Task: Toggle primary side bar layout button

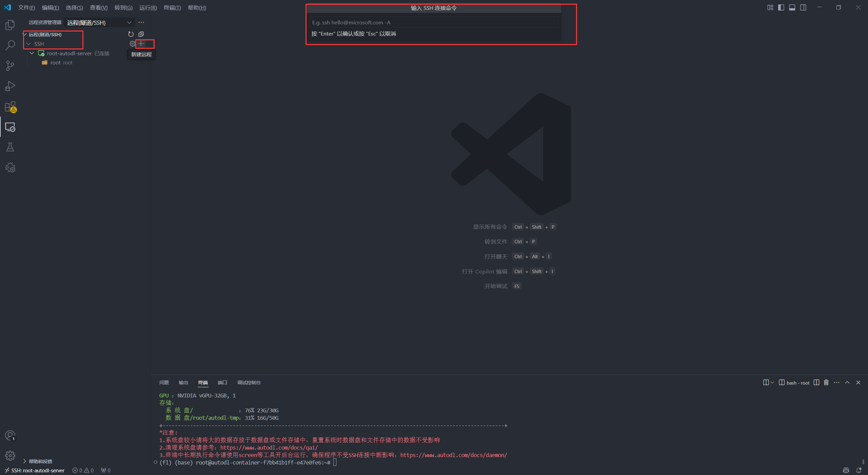Action: click(x=781, y=7)
